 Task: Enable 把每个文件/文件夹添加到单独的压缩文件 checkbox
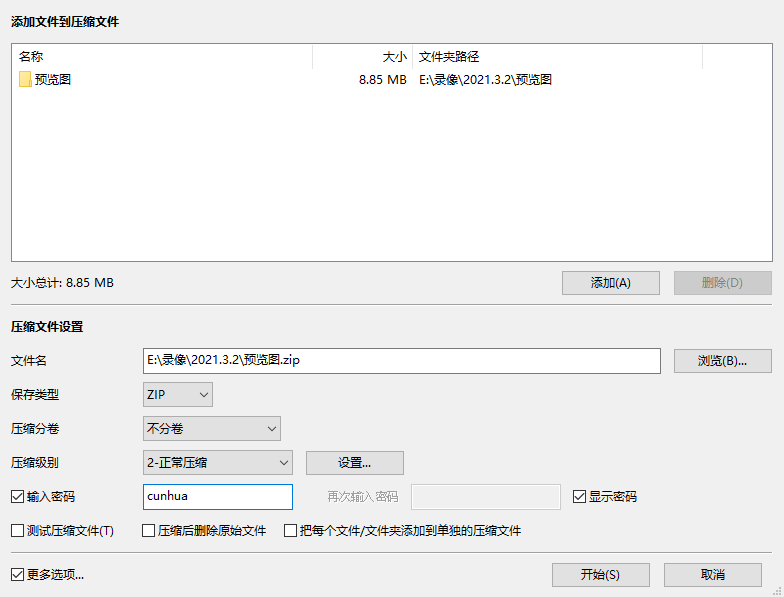pos(291,531)
